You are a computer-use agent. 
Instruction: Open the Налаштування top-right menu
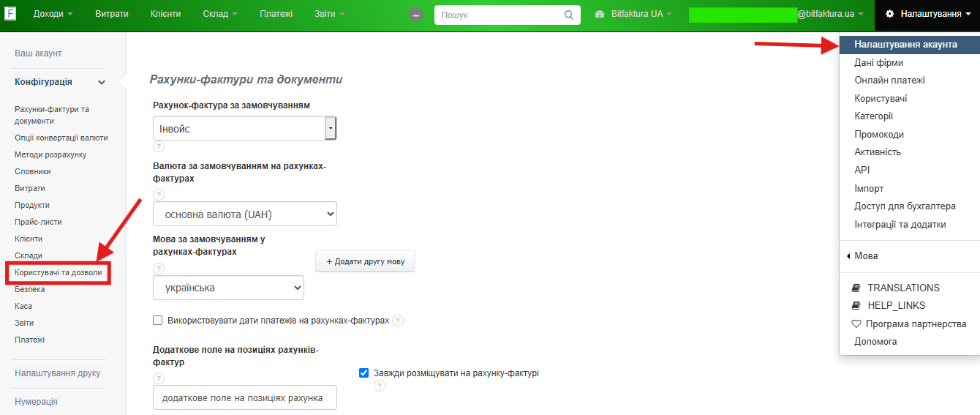[927, 14]
